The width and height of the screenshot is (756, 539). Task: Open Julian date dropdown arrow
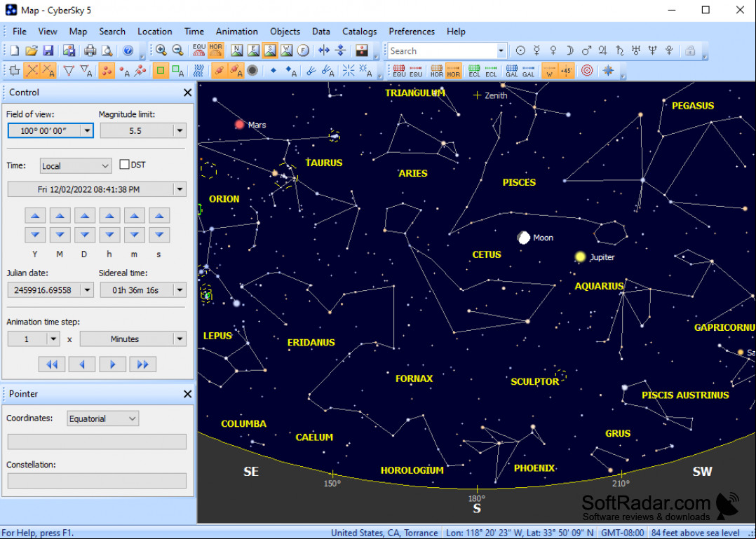(87, 290)
